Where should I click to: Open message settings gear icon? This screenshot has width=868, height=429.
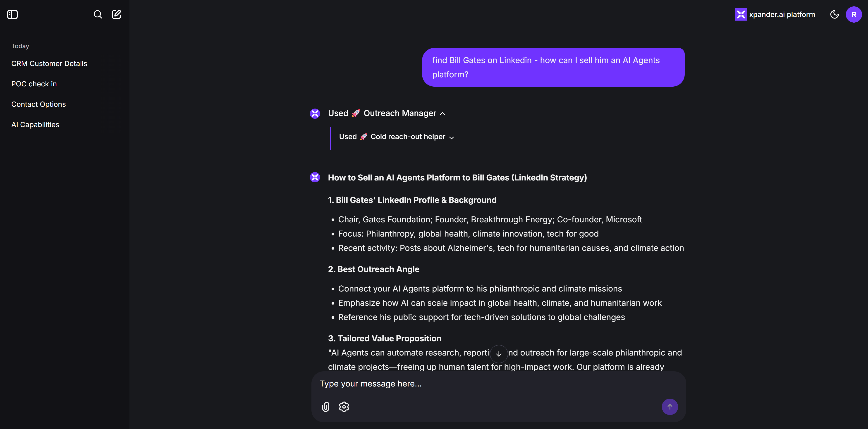pyautogui.click(x=344, y=407)
